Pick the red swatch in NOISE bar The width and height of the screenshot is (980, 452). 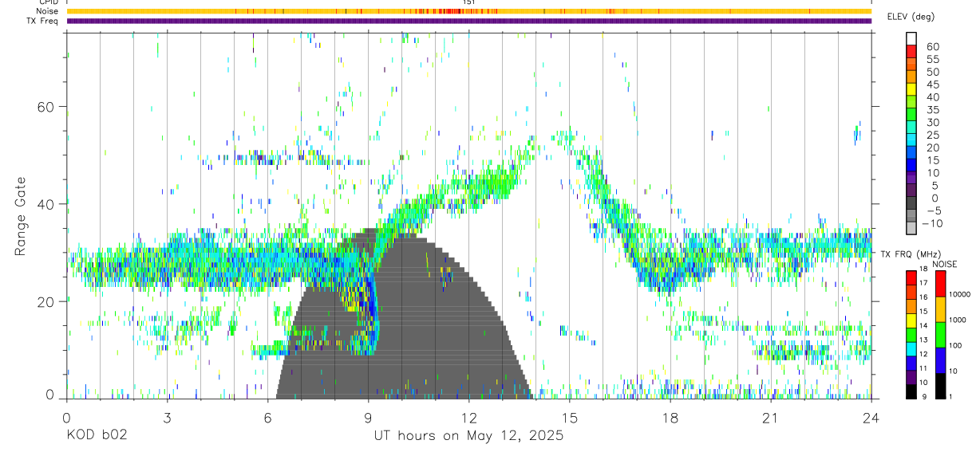940,283
